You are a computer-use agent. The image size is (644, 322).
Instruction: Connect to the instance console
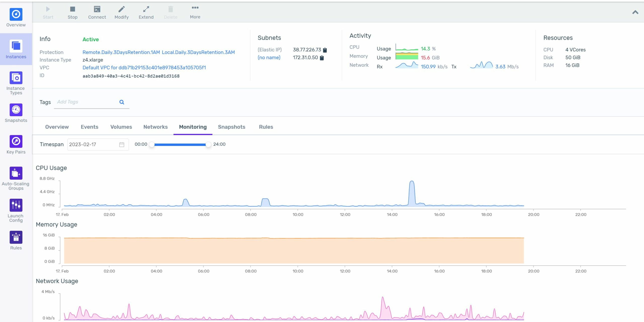(97, 13)
